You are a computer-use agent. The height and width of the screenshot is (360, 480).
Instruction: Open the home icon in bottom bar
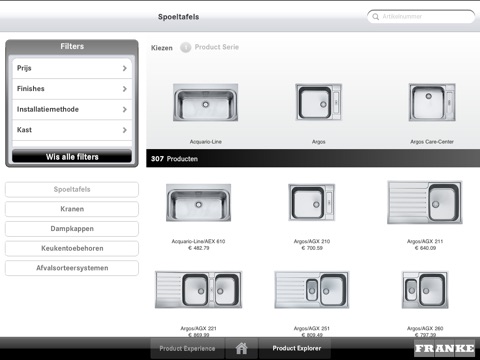(x=241, y=348)
